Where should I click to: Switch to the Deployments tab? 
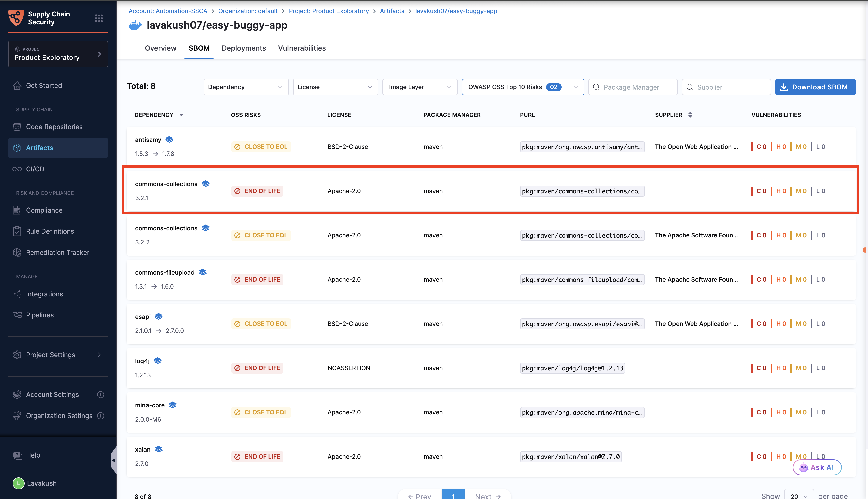coord(244,48)
